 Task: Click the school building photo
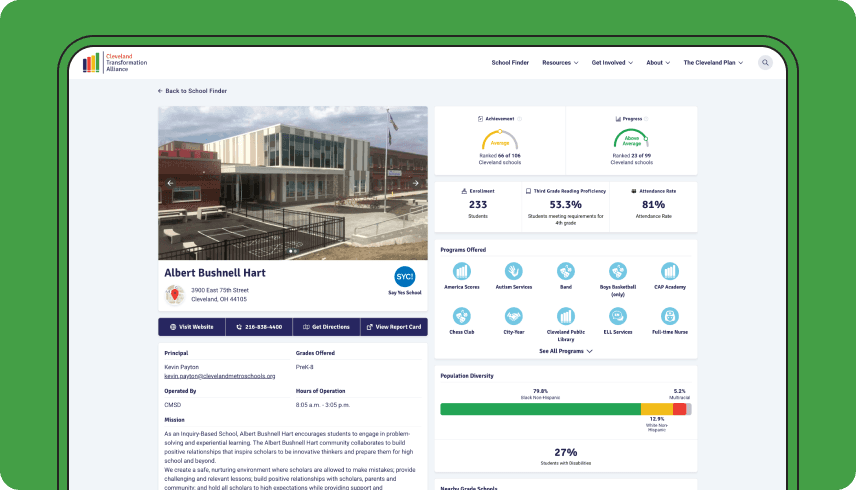point(293,183)
